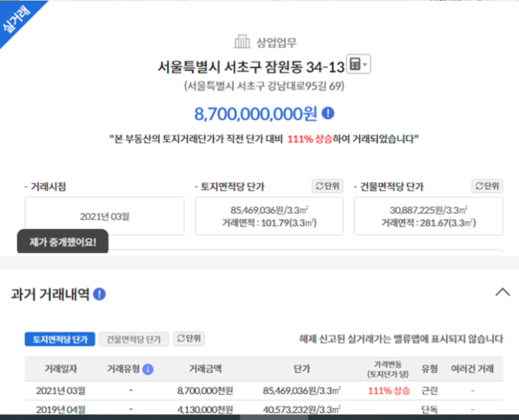
Task: Click the 근린 type cell
Action: 429,391
